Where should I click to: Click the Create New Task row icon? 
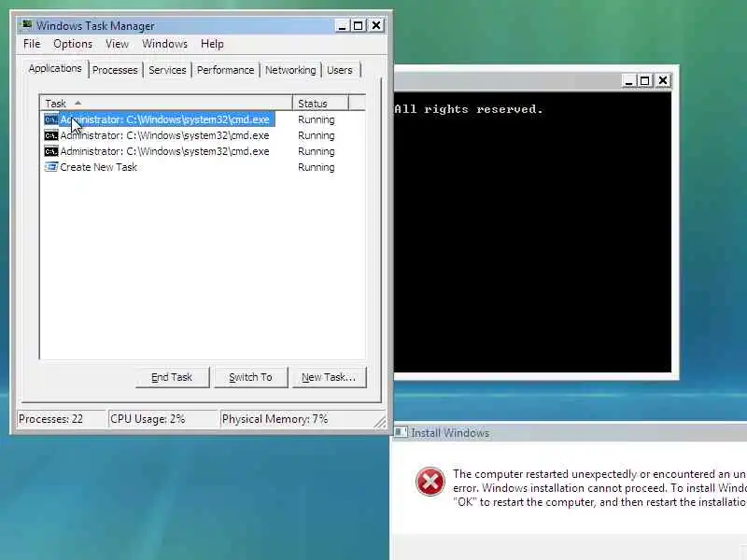click(x=51, y=167)
